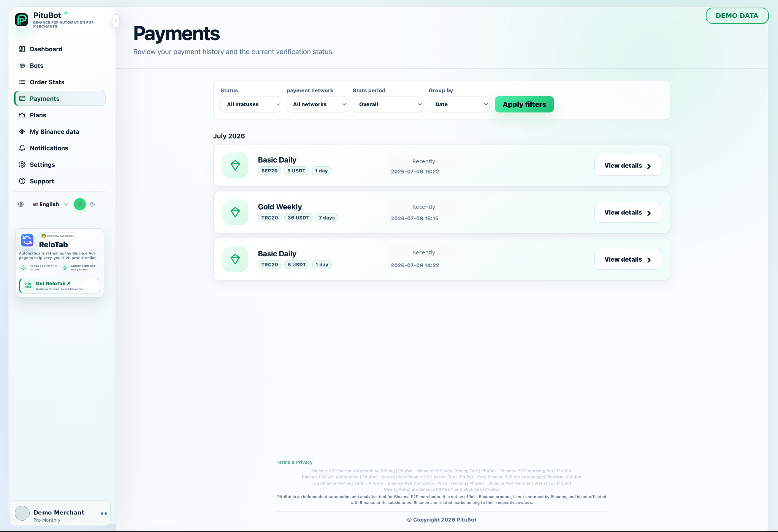Open the Status All statuses dropdown
The width and height of the screenshot is (778, 532).
pyautogui.click(x=251, y=104)
